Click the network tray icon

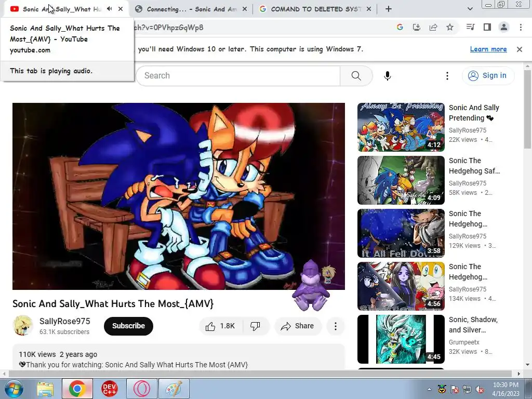coord(467,389)
